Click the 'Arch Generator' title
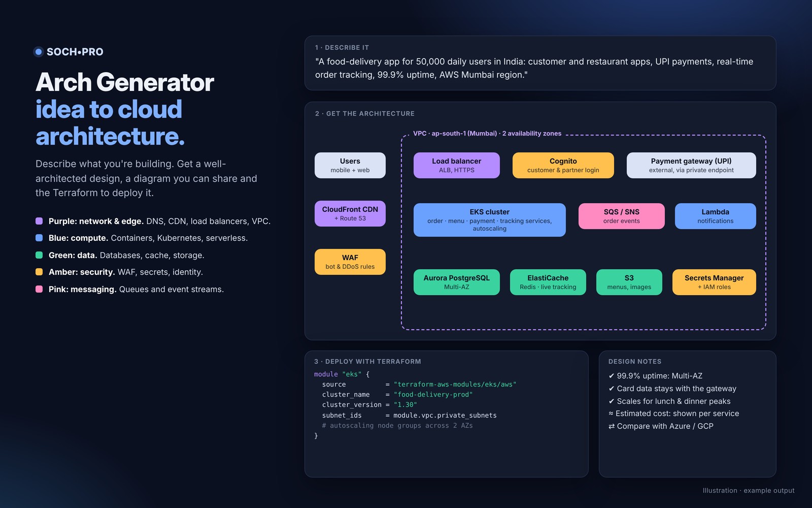The image size is (812, 508). pyautogui.click(x=125, y=82)
